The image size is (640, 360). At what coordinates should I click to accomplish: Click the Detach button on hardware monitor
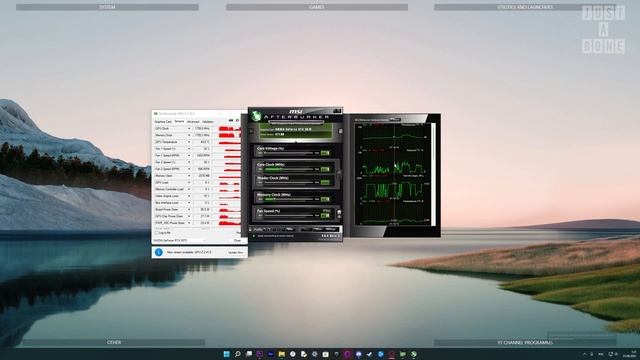(x=395, y=119)
